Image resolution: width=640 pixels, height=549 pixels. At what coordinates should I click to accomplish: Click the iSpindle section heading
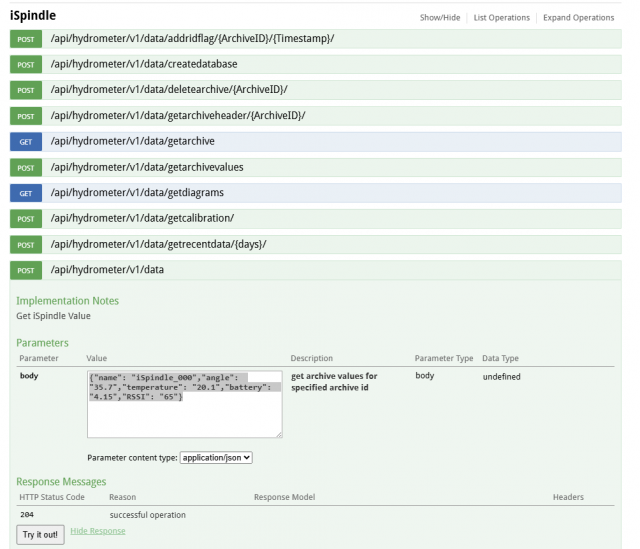pyautogui.click(x=33, y=16)
